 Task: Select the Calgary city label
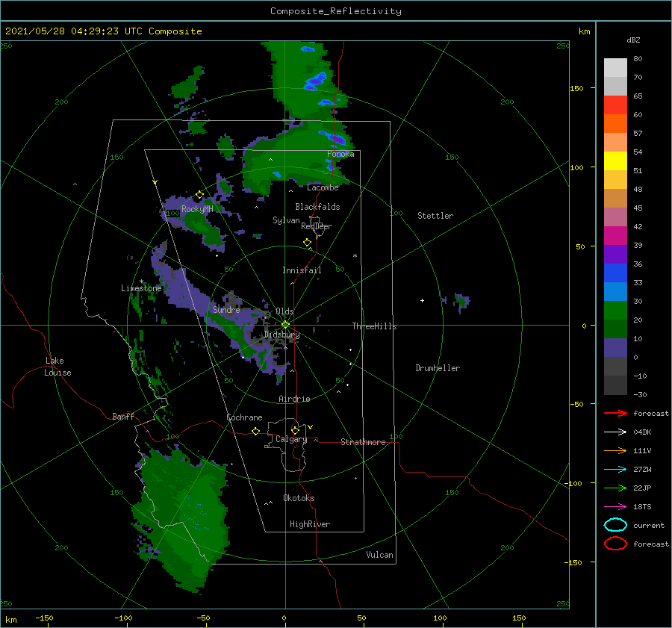pyautogui.click(x=291, y=439)
